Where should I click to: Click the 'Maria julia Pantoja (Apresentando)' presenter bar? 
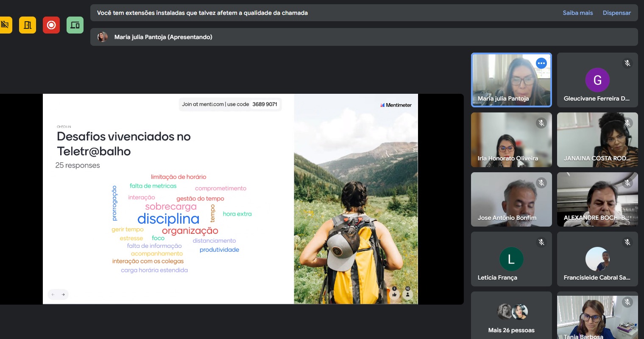(x=163, y=37)
